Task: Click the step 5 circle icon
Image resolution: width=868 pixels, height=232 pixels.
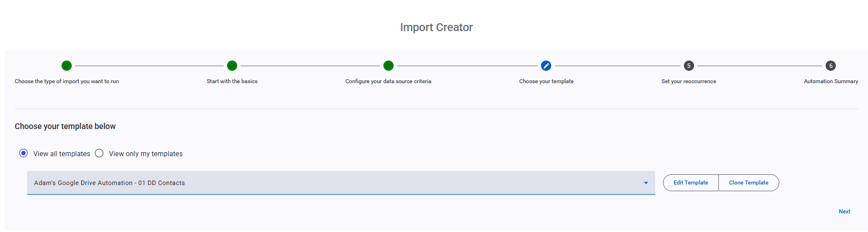Action: tap(688, 66)
